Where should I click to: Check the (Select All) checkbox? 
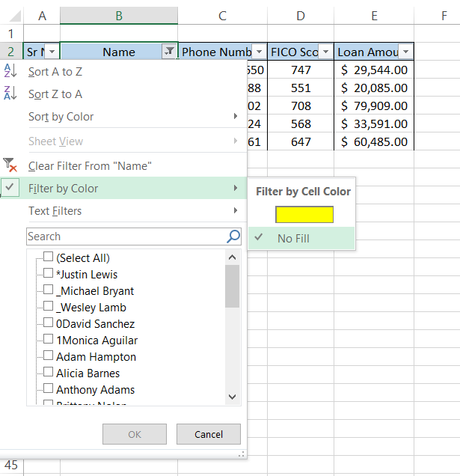(49, 257)
